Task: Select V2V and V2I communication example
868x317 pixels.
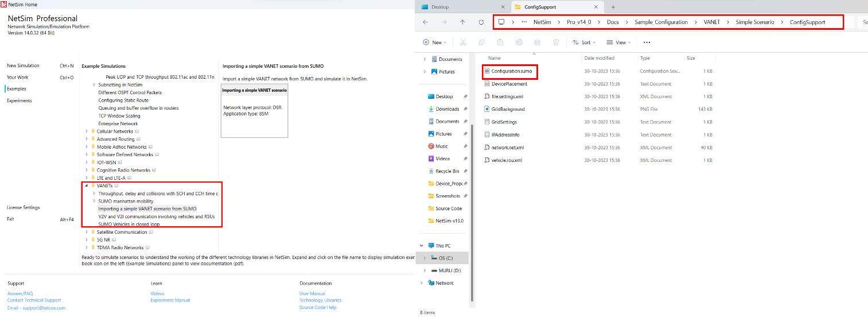Action: point(155,217)
